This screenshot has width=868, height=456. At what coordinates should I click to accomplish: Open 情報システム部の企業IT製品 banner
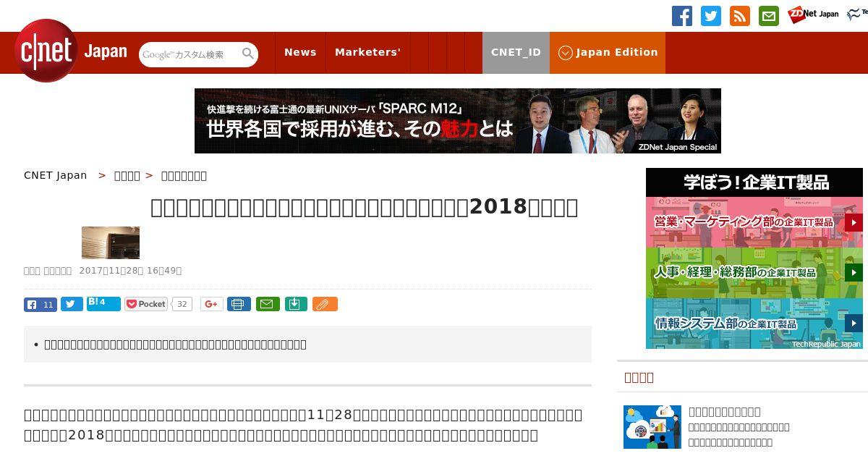(754, 324)
